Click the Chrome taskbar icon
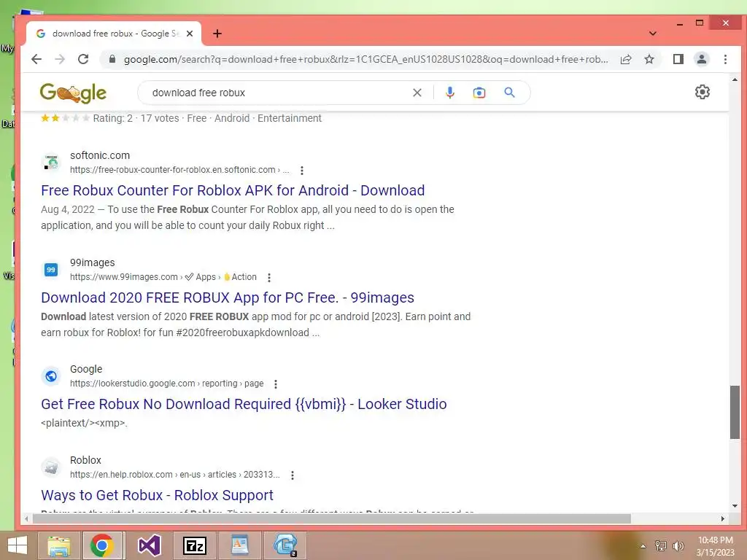The height and width of the screenshot is (560, 747). coord(101,545)
